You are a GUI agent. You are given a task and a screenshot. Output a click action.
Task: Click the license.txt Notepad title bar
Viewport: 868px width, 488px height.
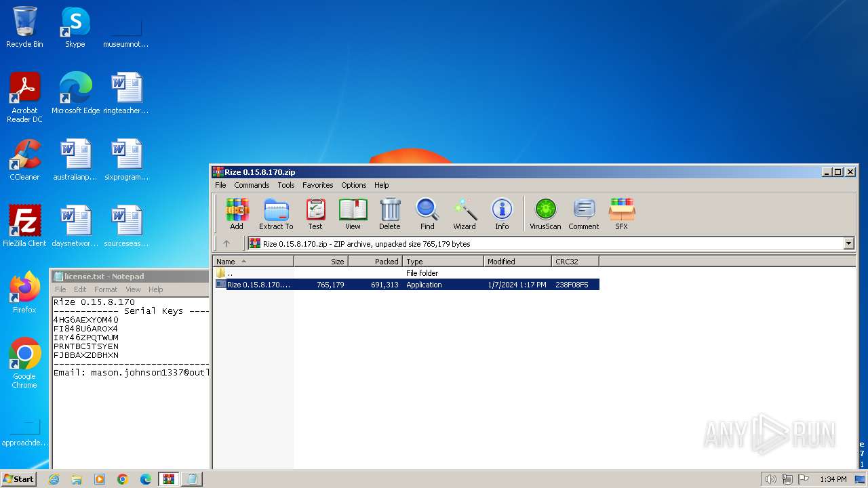pyautogui.click(x=131, y=276)
